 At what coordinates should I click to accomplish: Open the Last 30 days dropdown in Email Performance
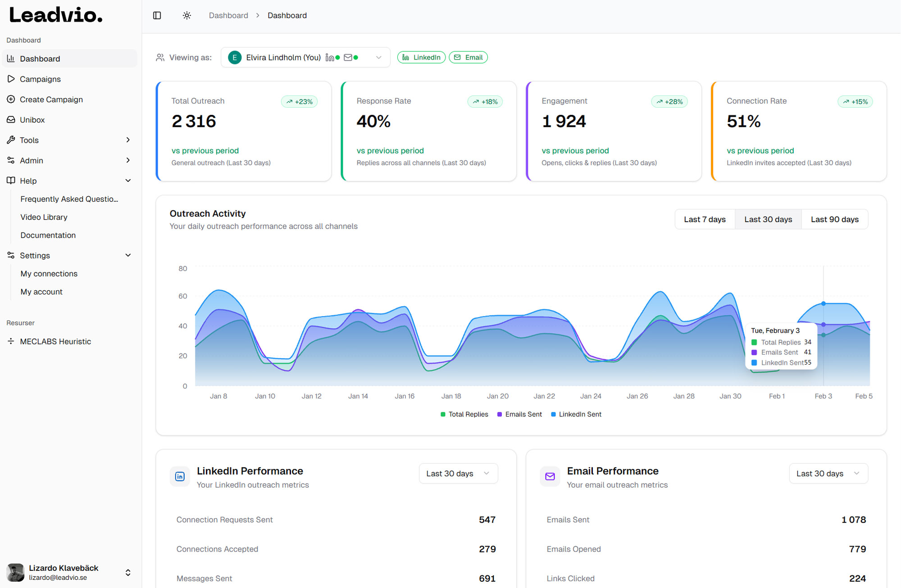828,473
